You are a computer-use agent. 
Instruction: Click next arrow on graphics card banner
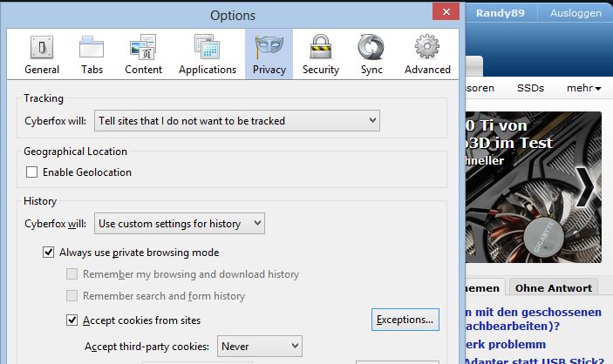[585, 187]
